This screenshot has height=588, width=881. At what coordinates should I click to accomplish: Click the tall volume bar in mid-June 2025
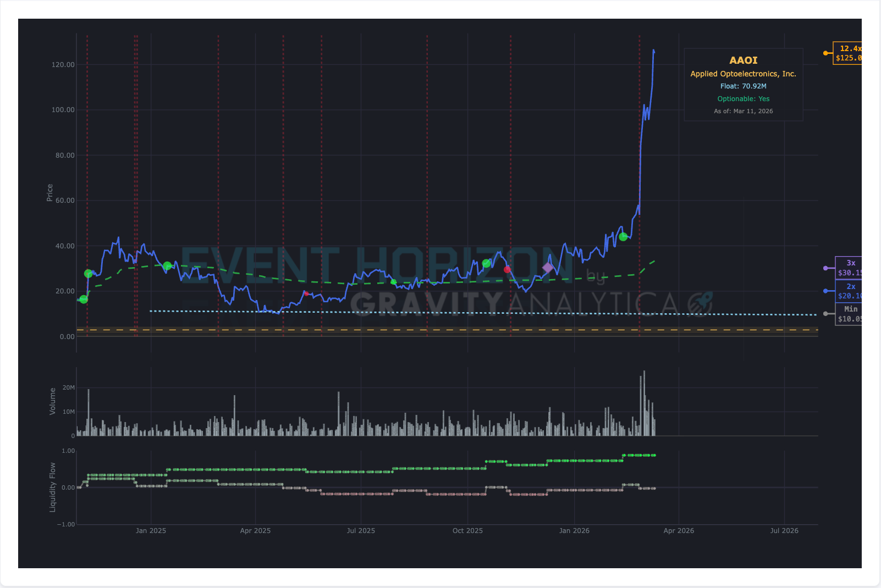[339, 414]
